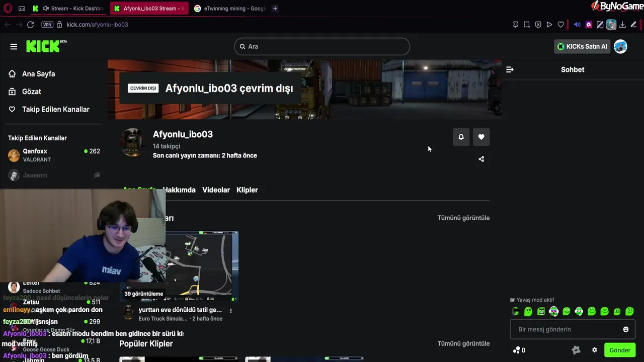Click the star gift icon beside chat settings
The image size is (644, 362).
576,350
